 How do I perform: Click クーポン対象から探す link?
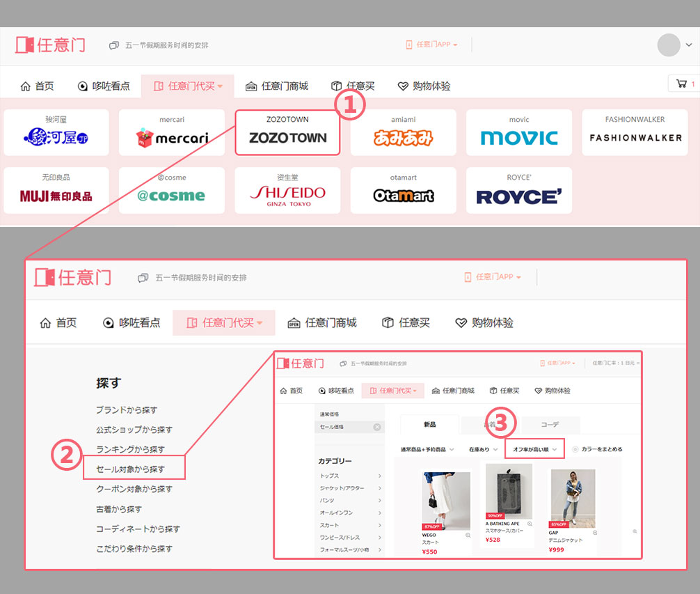click(134, 489)
